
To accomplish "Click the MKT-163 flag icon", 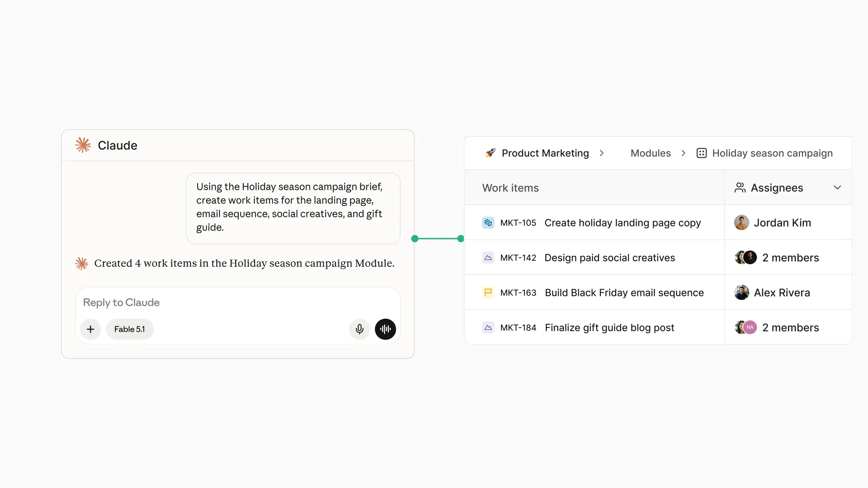I will click(488, 293).
